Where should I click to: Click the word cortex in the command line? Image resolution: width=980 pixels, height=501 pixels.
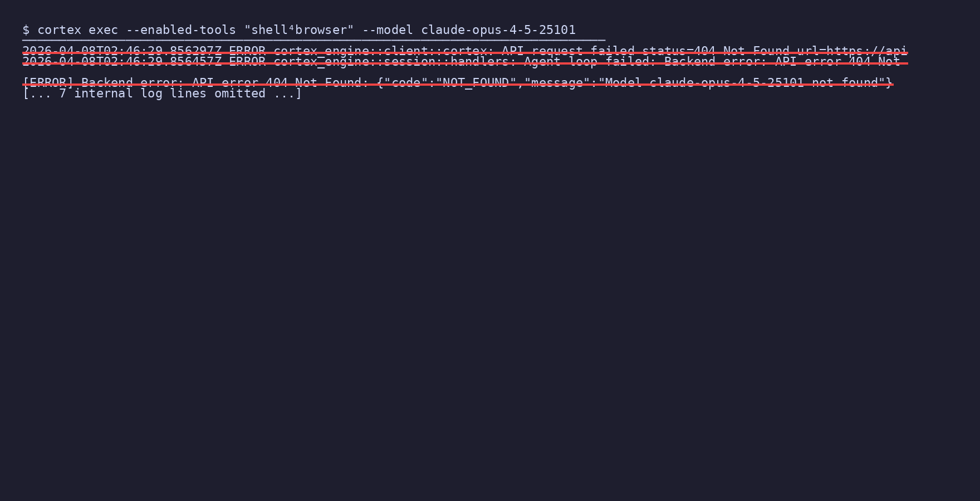pyautogui.click(x=59, y=30)
